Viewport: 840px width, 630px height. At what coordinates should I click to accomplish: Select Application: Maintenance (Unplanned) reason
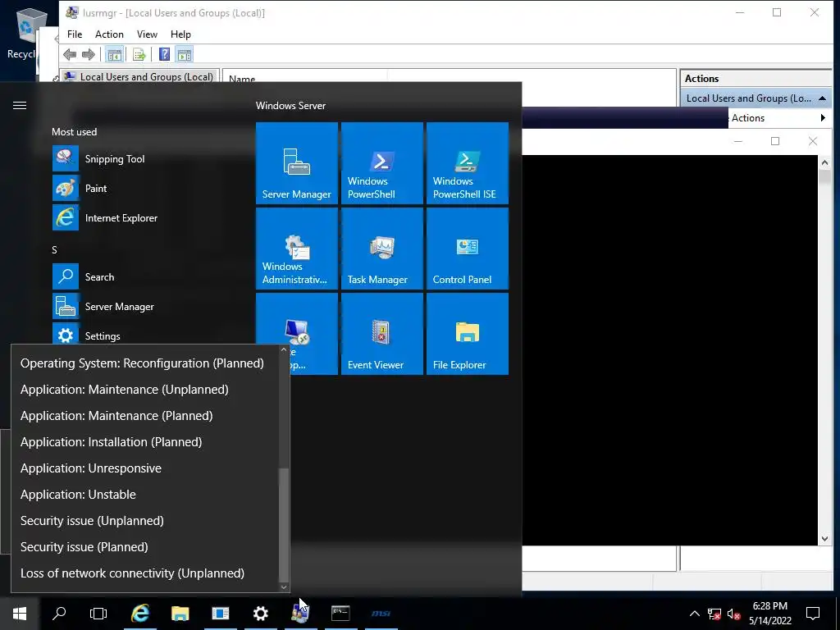[144, 390]
